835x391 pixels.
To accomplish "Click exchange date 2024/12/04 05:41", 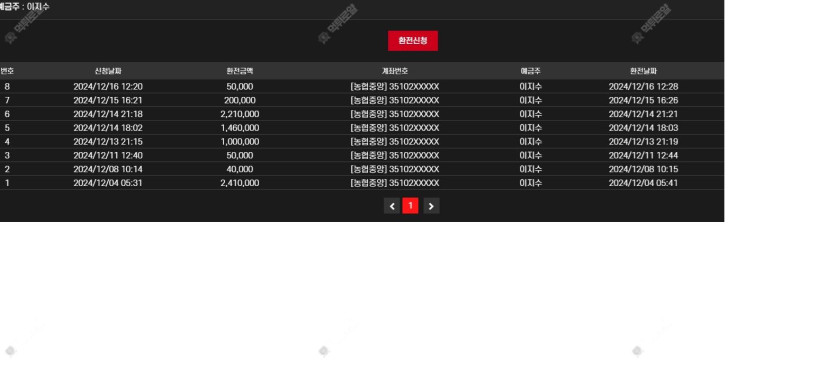I will coord(643,183).
